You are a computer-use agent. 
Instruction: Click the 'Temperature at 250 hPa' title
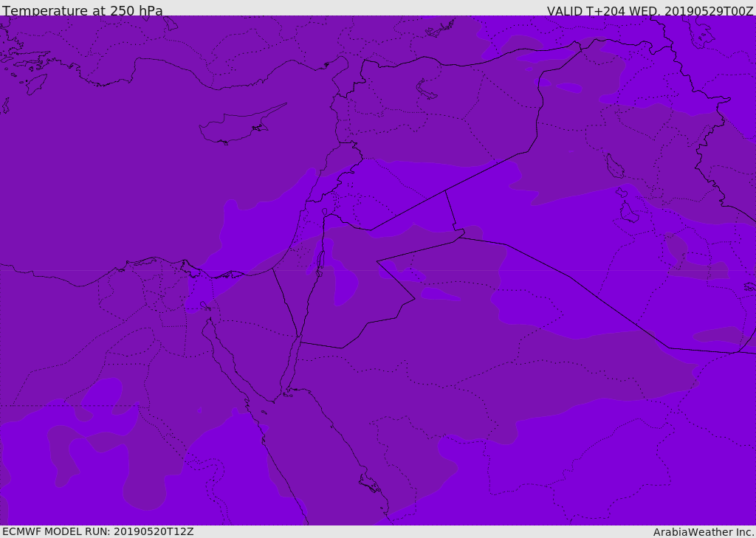tap(83, 10)
